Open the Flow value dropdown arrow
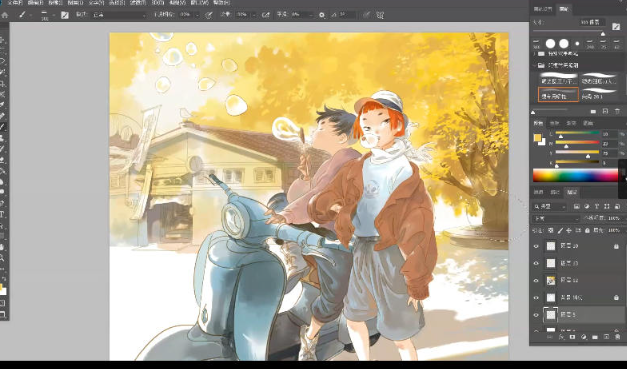 tap(254, 15)
